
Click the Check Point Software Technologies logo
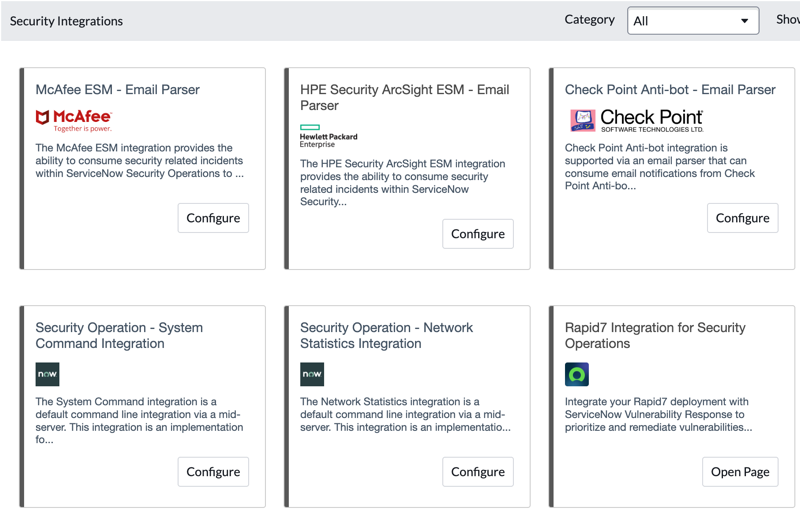pyautogui.click(x=636, y=120)
